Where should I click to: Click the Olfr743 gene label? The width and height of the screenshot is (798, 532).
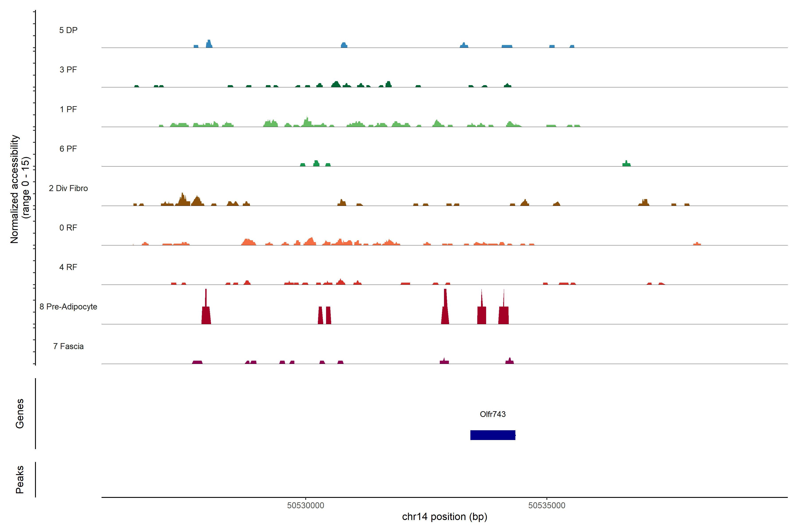click(493, 414)
